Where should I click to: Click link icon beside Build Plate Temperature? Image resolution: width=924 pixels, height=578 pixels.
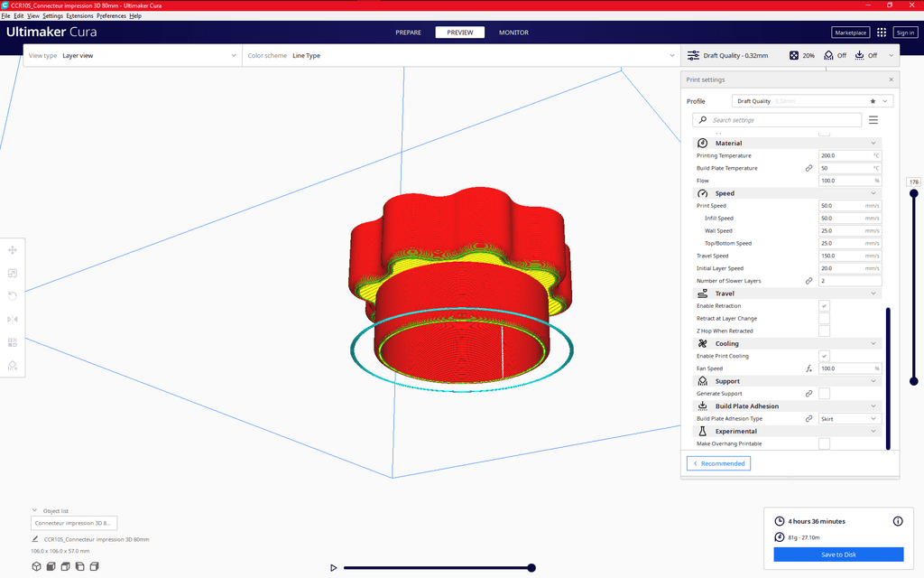(809, 168)
